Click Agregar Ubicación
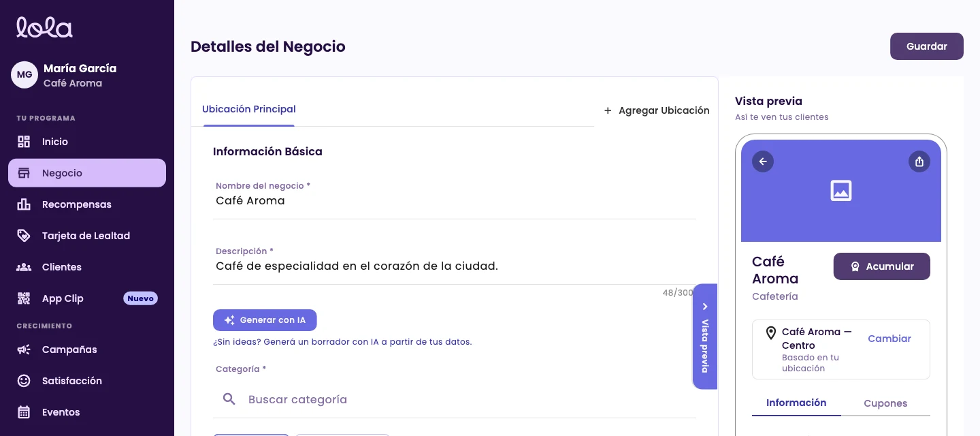This screenshot has width=980, height=436. click(657, 110)
